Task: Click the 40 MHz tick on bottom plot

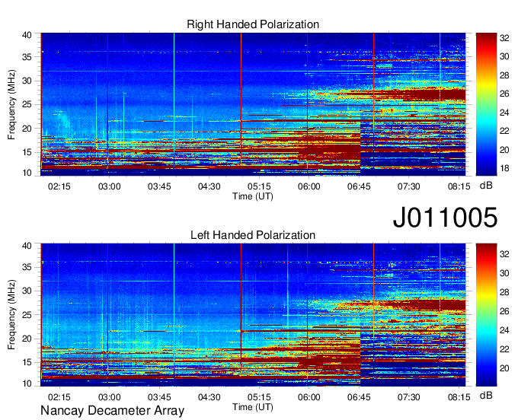Action: click(27, 246)
